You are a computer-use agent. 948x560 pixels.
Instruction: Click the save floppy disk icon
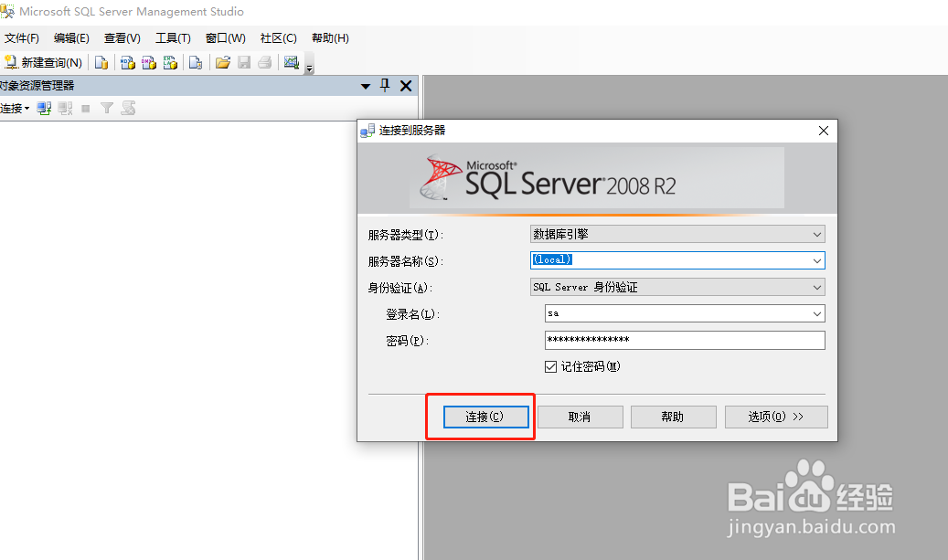pos(244,62)
